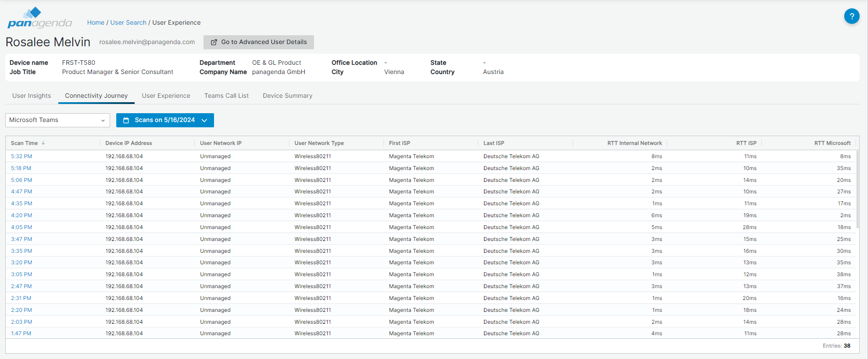Open the 4:35 PM scan

click(22, 204)
